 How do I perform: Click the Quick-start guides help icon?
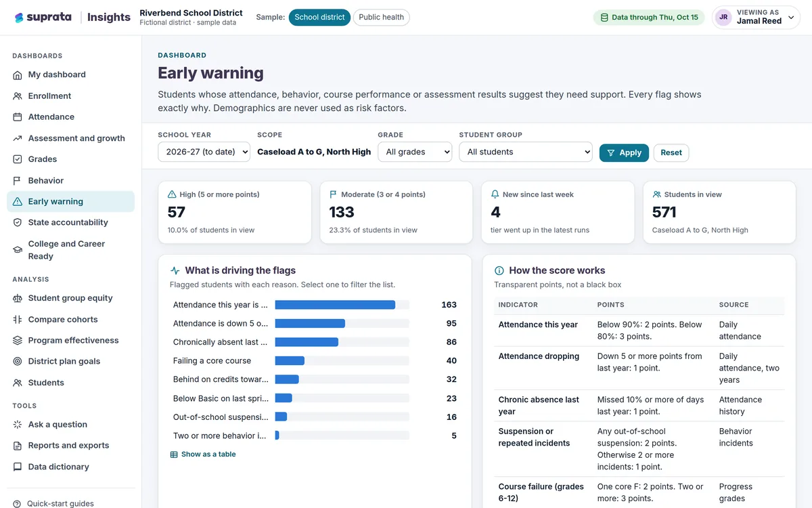click(18, 504)
